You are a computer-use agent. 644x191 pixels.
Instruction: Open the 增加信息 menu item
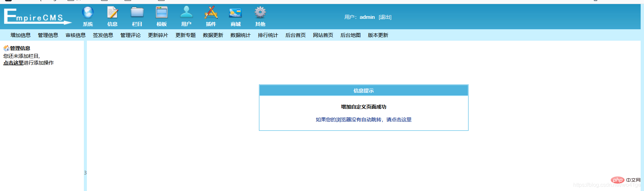pyautogui.click(x=20, y=35)
